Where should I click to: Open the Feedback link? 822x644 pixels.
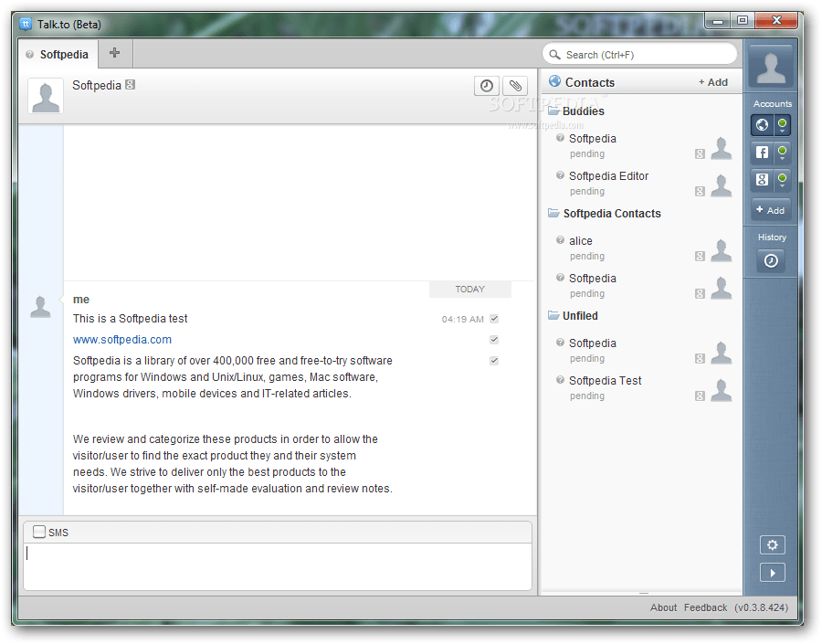(x=705, y=607)
